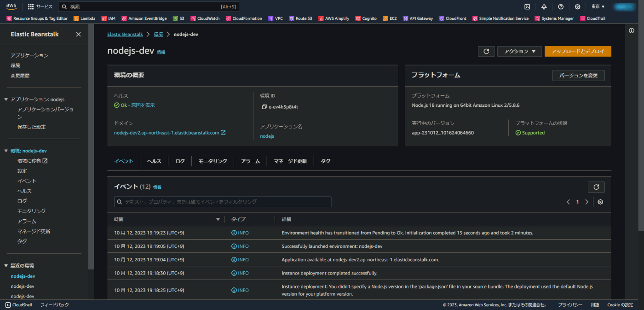Image resolution: width=644 pixels, height=310 pixels.
Task: Open events table preferences gear
Action: (600, 202)
